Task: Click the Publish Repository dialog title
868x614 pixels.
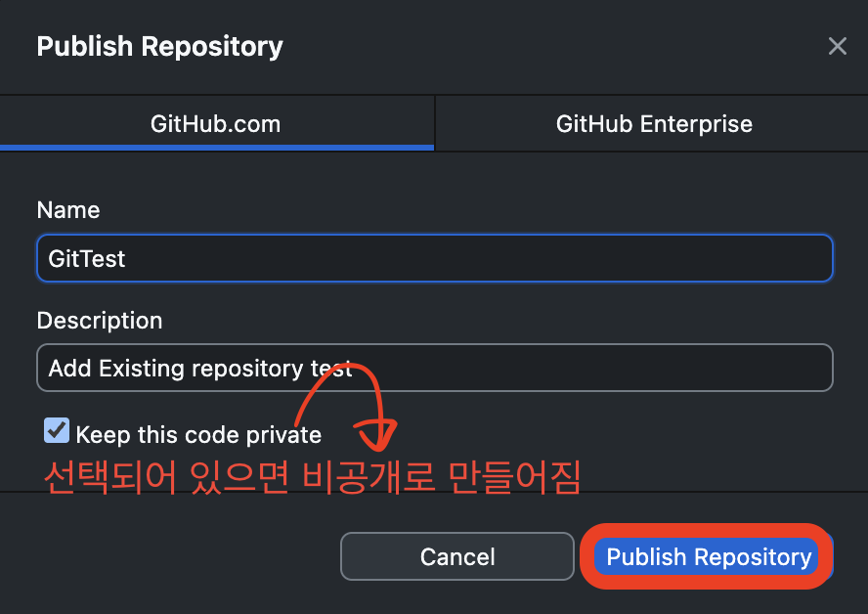Action: click(159, 47)
